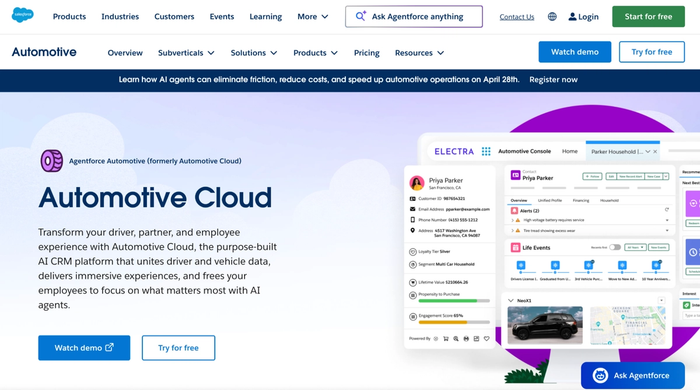Open the Learning menu
The width and height of the screenshot is (700, 390).
pyautogui.click(x=266, y=17)
